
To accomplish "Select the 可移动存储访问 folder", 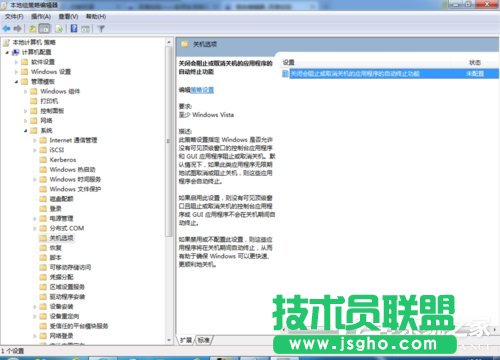I will (70, 267).
